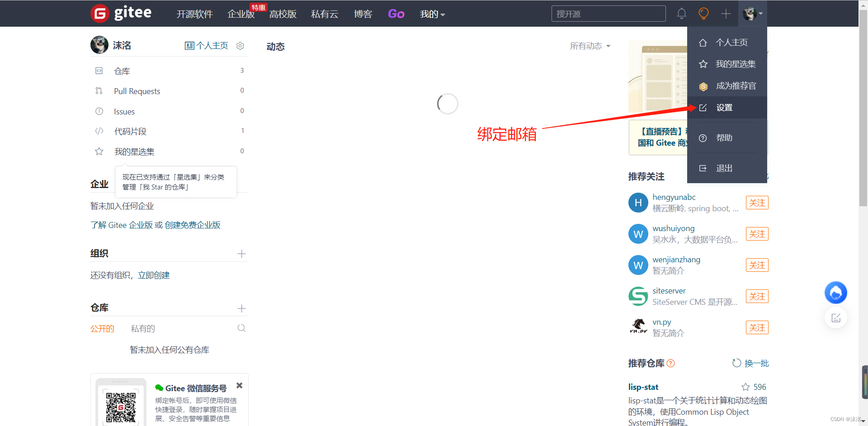Expand the 我的 dropdown in the navbar
868x426 pixels.
(433, 14)
